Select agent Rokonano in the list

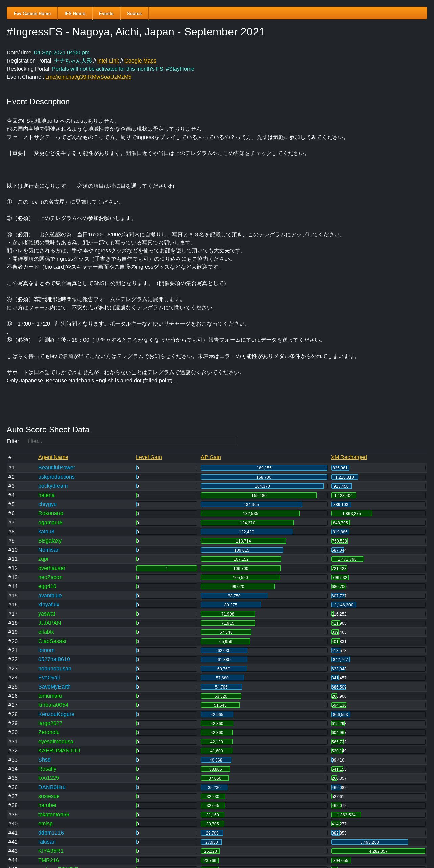(x=50, y=513)
